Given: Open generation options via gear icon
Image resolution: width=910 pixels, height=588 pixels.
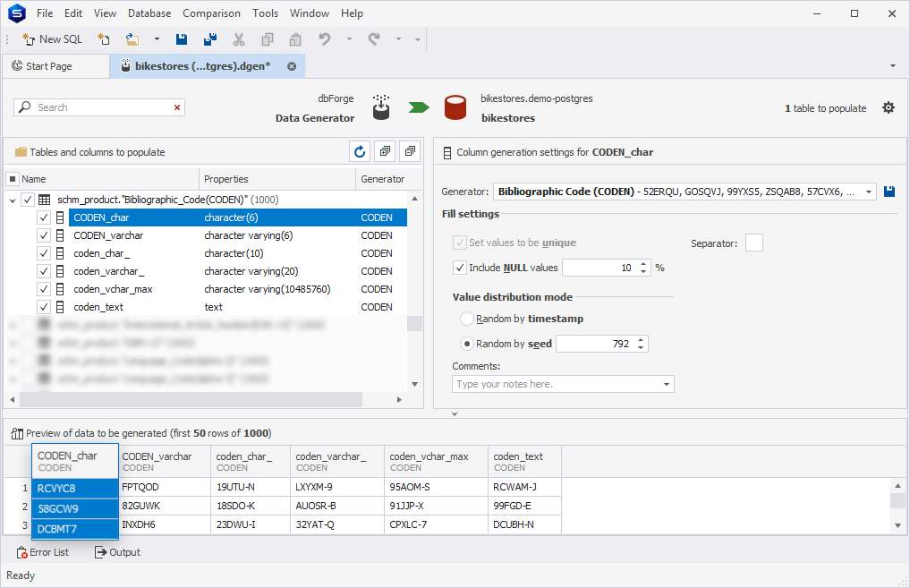Looking at the screenshot, I should pos(889,108).
